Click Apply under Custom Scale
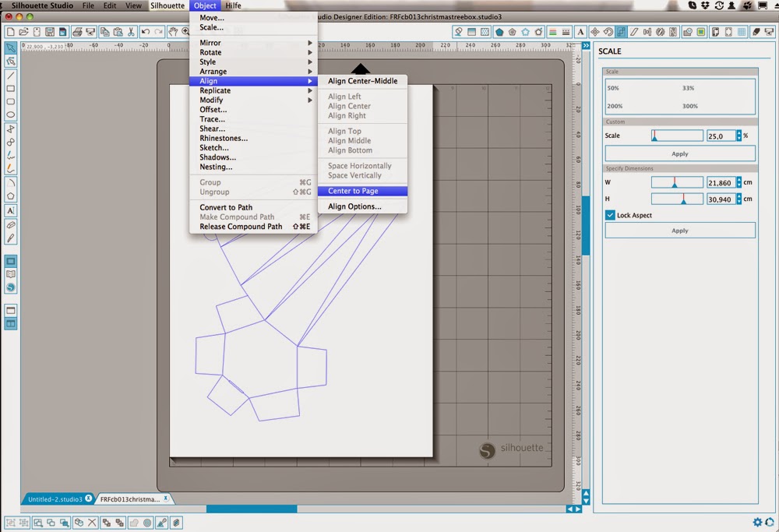This screenshot has width=779, height=532. [679, 153]
